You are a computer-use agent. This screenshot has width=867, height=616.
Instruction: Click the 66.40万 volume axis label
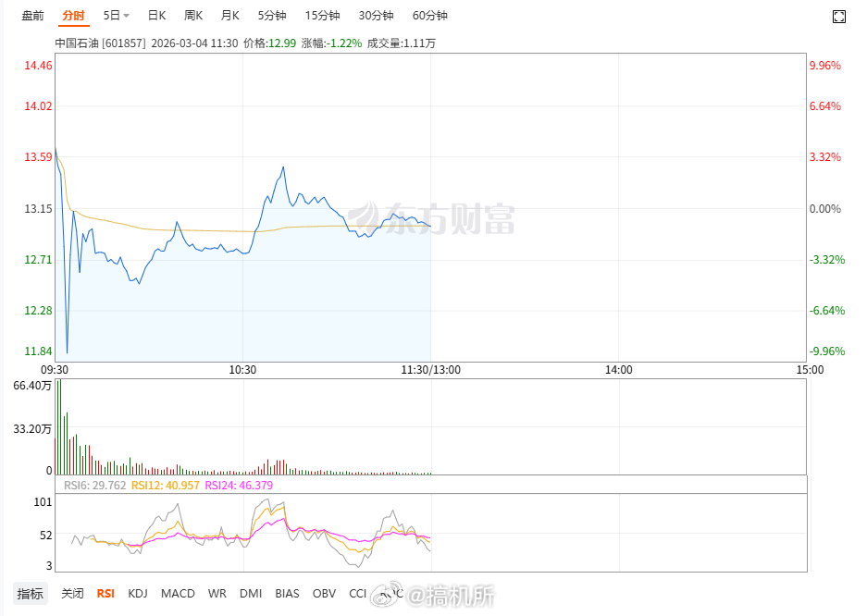(32, 385)
